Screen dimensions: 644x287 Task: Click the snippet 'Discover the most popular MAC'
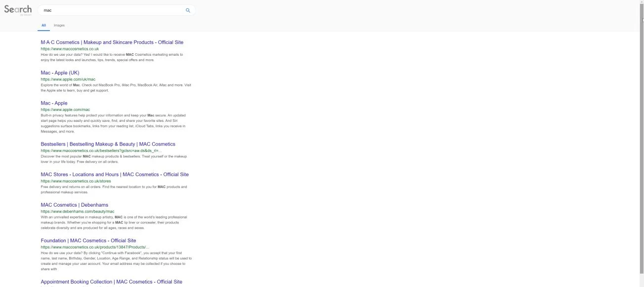[x=114, y=159]
